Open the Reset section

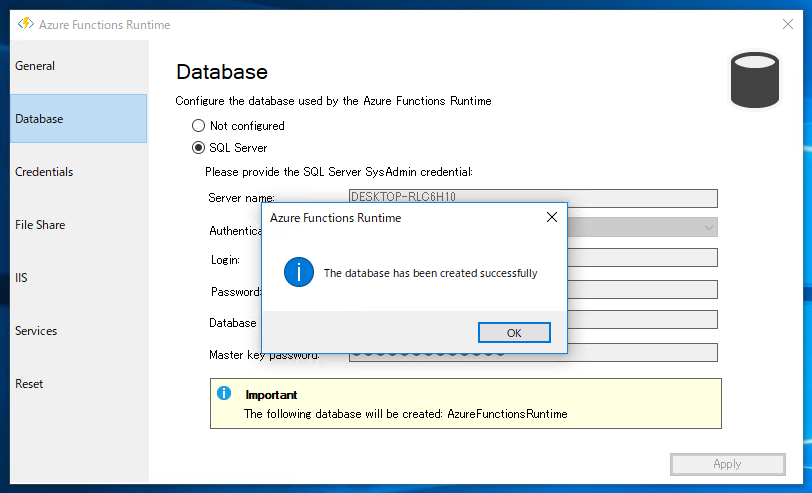coord(79,384)
